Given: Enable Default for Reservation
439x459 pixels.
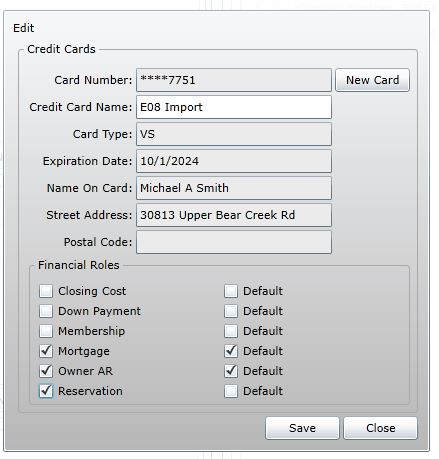Looking at the screenshot, I should click(x=231, y=391).
